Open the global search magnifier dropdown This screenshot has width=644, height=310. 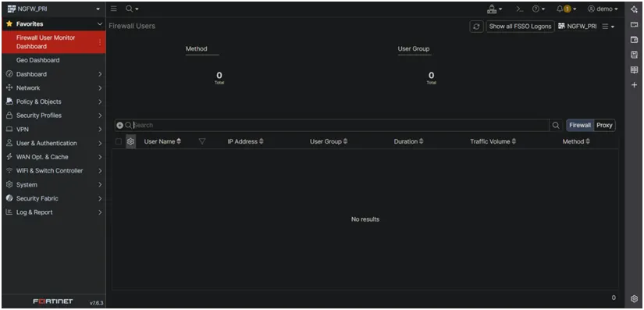tap(132, 9)
